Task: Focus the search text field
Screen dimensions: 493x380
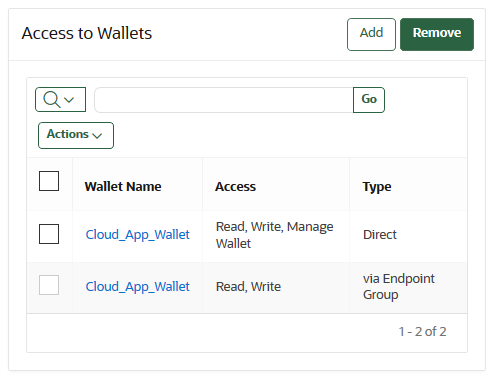Action: click(224, 100)
